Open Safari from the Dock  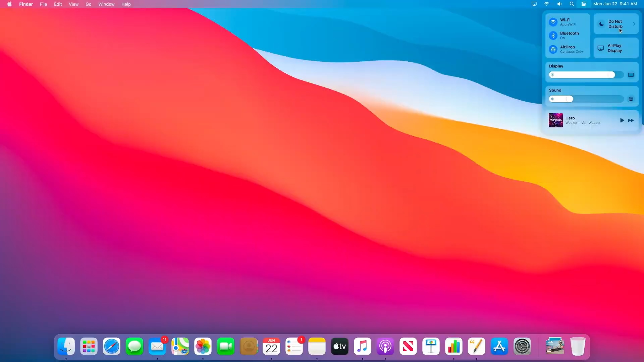point(111,346)
